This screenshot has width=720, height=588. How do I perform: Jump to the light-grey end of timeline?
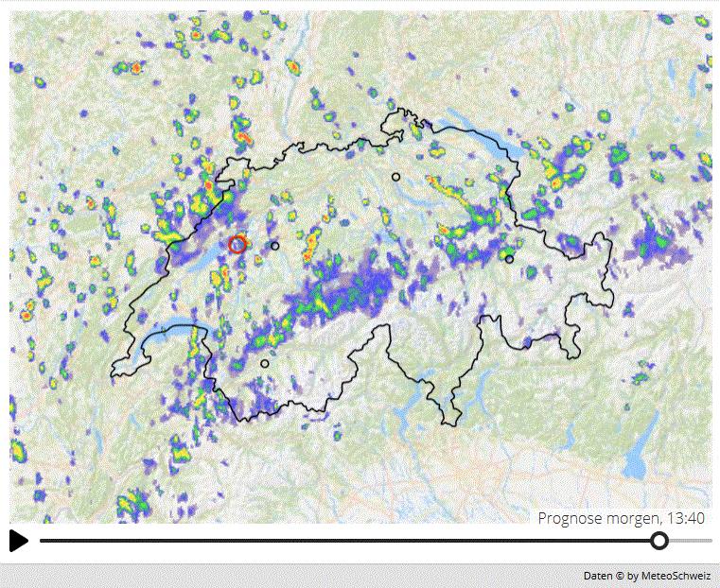point(691,541)
